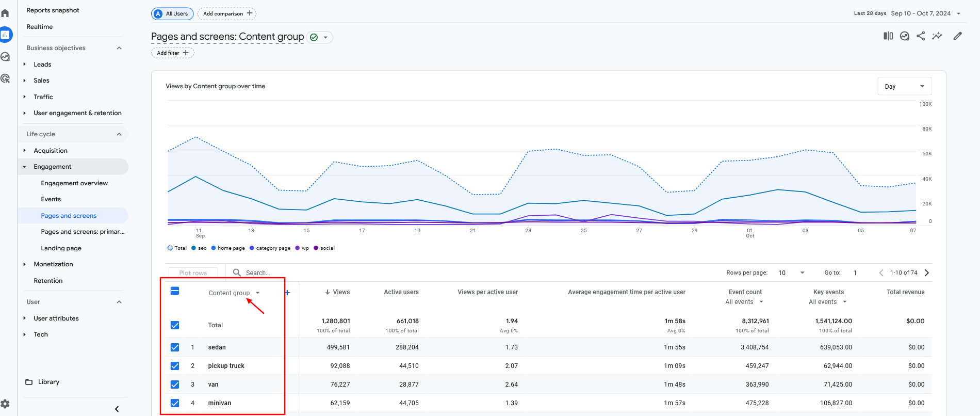Image resolution: width=980 pixels, height=416 pixels.
Task: Open Admin settings gear icon
Action: (5, 404)
